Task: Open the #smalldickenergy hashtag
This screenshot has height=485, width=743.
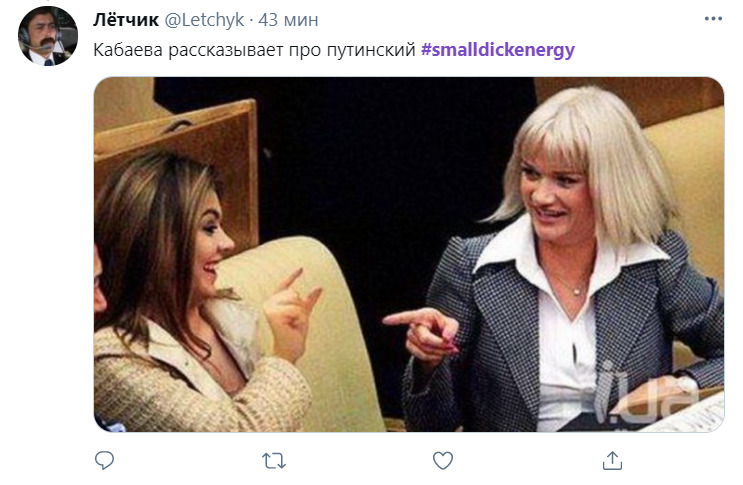Action: click(498, 50)
